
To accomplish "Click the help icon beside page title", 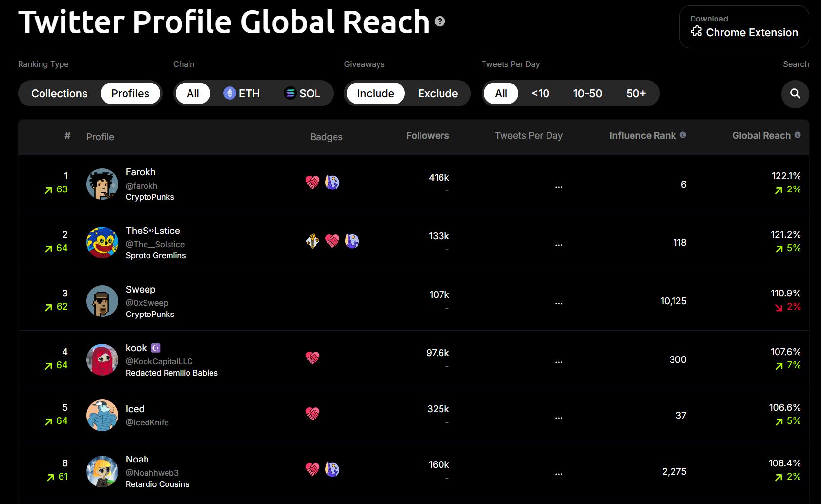I will tap(440, 21).
